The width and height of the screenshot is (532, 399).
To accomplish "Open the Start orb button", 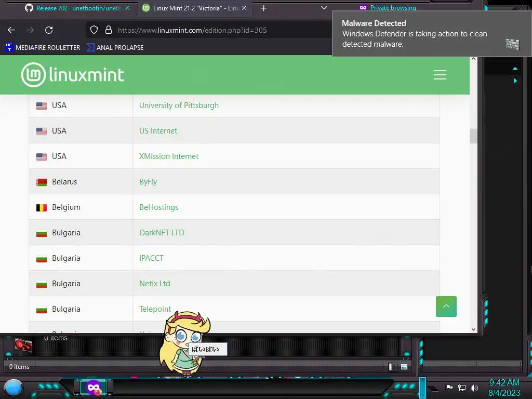I will tap(14, 388).
